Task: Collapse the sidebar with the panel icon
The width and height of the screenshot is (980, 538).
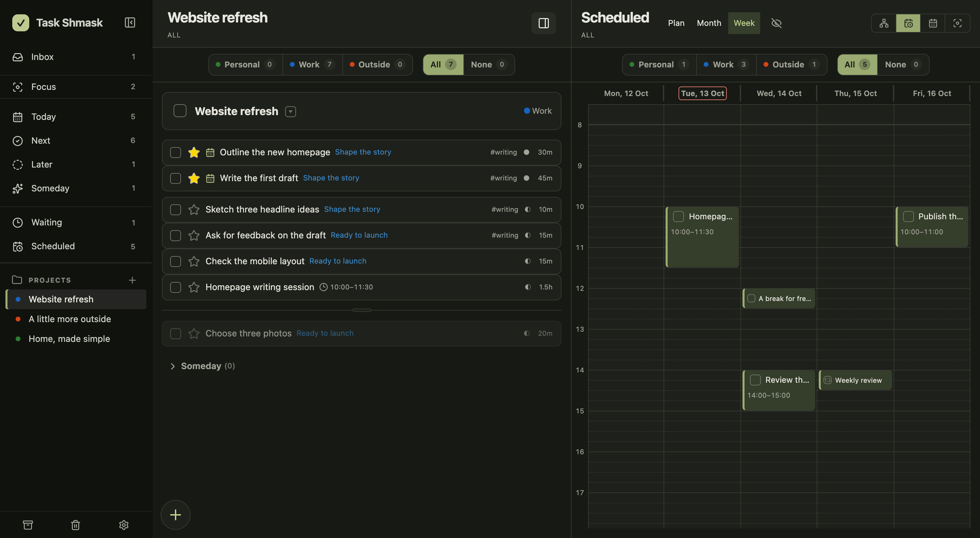Action: pos(130,22)
